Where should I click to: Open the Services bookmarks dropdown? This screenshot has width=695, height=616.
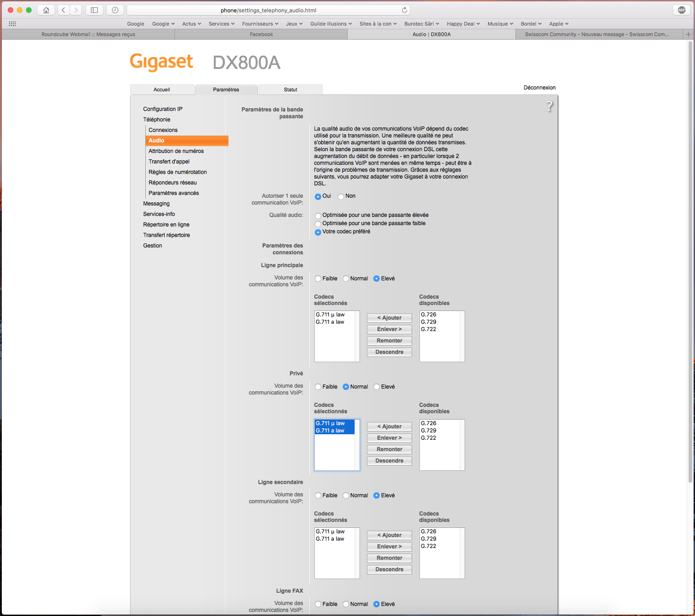coord(221,24)
